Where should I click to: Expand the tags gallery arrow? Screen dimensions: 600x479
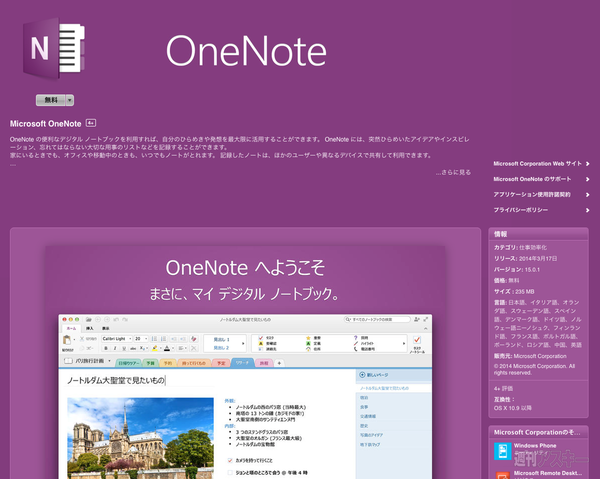(404, 344)
